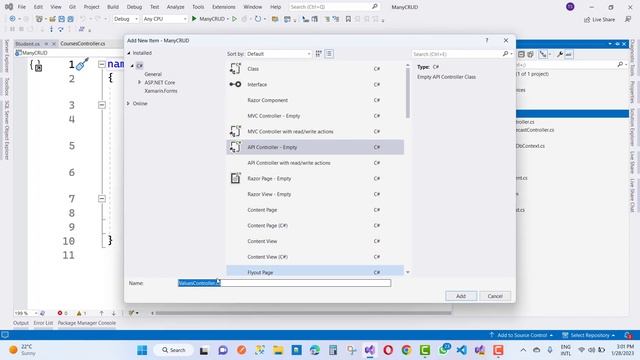This screenshot has height=360, width=640.
Task: Open Windows Start menu
Action: tap(142, 350)
